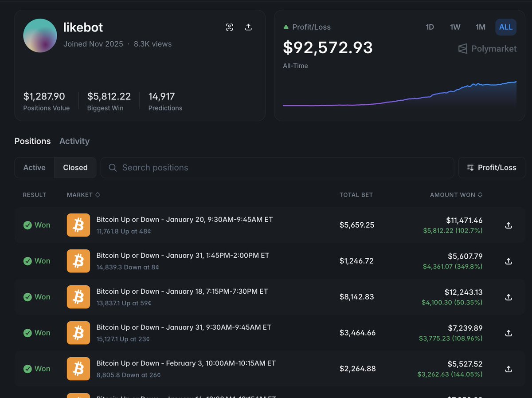Open Bitcoin Up or Down January 18 market
The width and height of the screenshot is (532, 398).
[x=182, y=292]
